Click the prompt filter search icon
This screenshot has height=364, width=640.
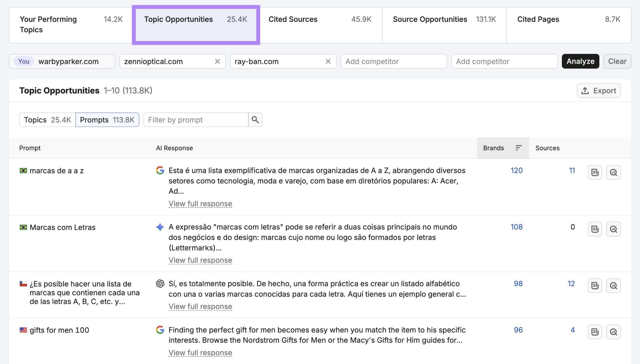[x=255, y=120]
